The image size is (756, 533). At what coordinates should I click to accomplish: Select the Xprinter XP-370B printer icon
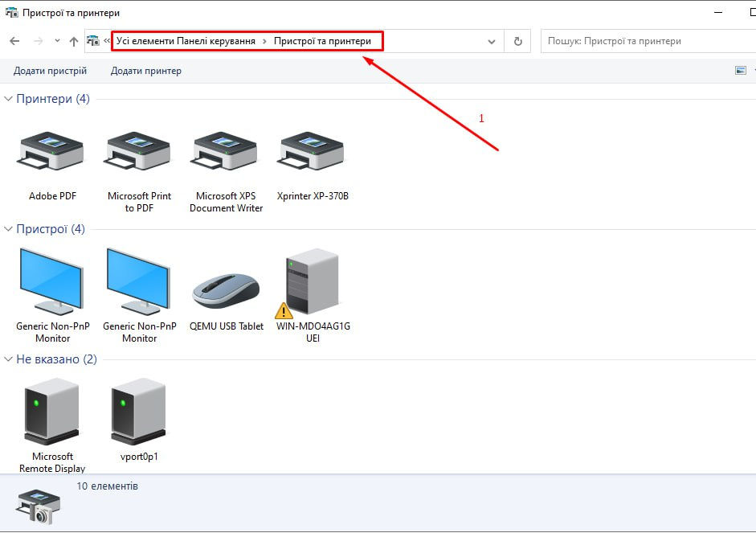coord(313,153)
